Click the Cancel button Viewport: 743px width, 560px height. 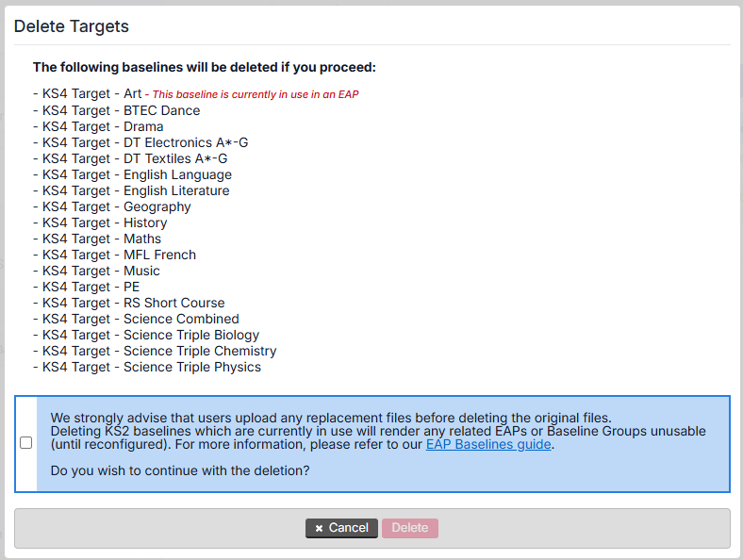[x=341, y=528]
